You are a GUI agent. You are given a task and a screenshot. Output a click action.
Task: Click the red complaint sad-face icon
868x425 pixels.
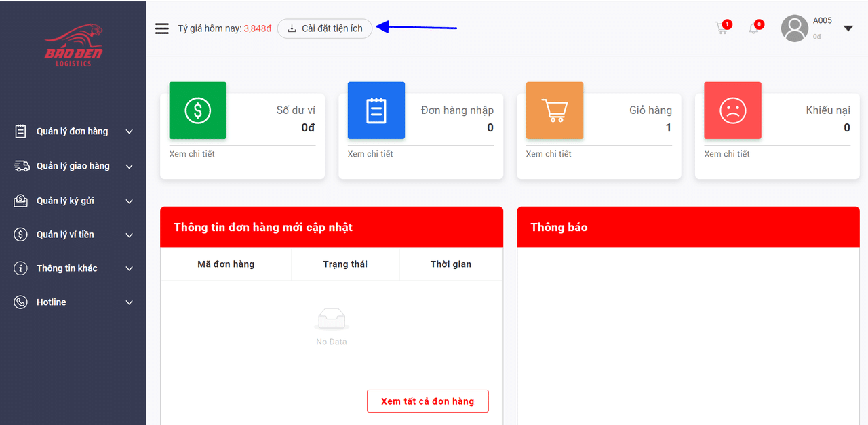pyautogui.click(x=732, y=110)
